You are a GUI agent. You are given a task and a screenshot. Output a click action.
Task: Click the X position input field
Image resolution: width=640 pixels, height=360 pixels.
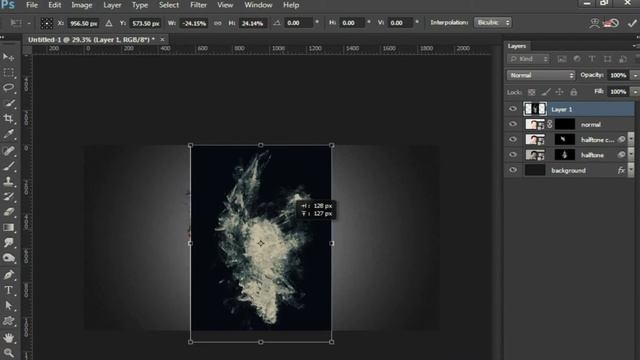point(83,23)
